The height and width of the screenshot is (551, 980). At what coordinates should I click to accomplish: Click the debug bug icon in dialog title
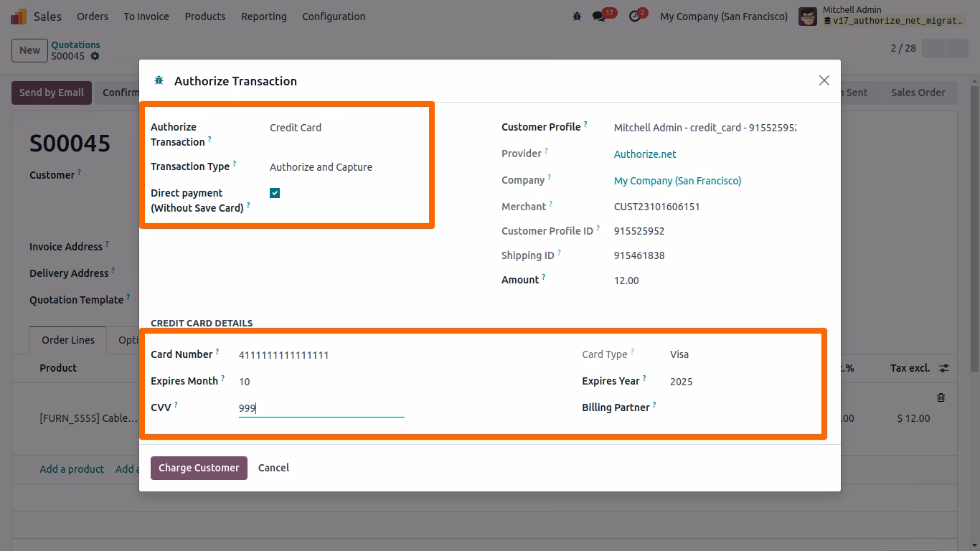159,80
